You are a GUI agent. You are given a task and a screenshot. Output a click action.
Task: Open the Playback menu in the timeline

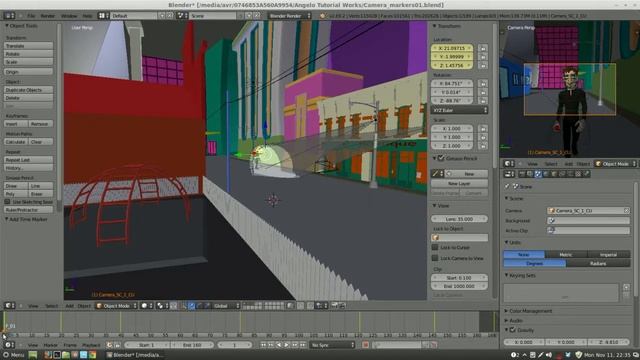tap(91, 345)
